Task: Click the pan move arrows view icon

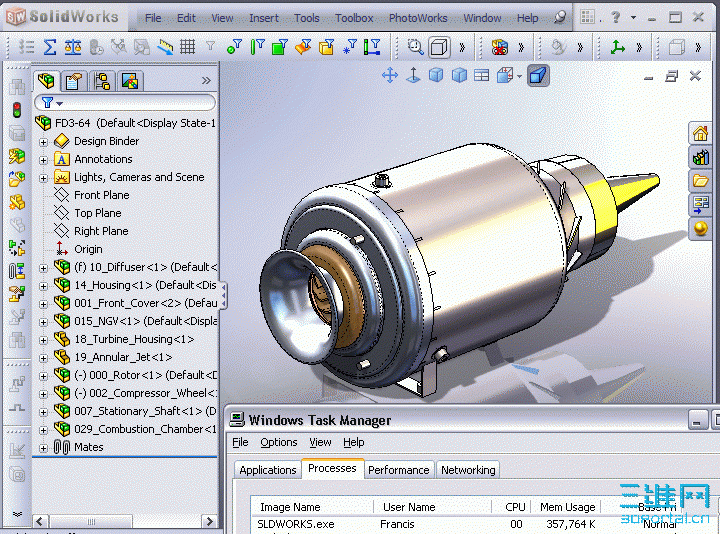Action: pyautogui.click(x=390, y=75)
